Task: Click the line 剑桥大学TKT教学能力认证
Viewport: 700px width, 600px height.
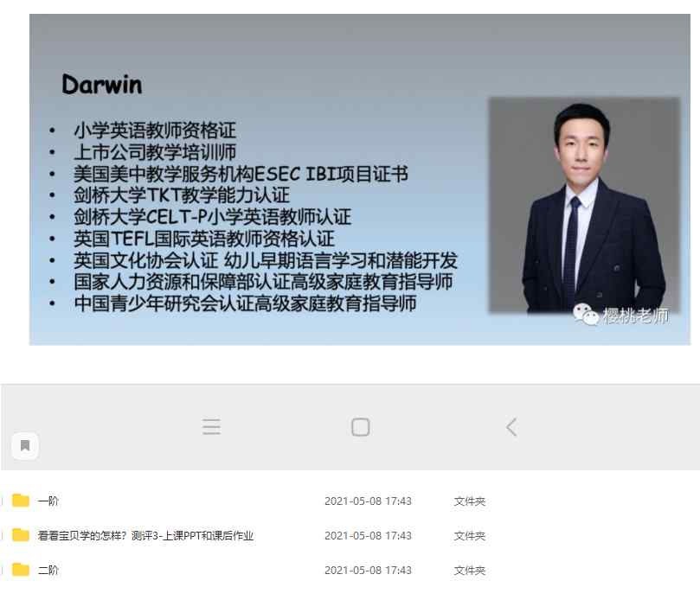Action: [182, 195]
